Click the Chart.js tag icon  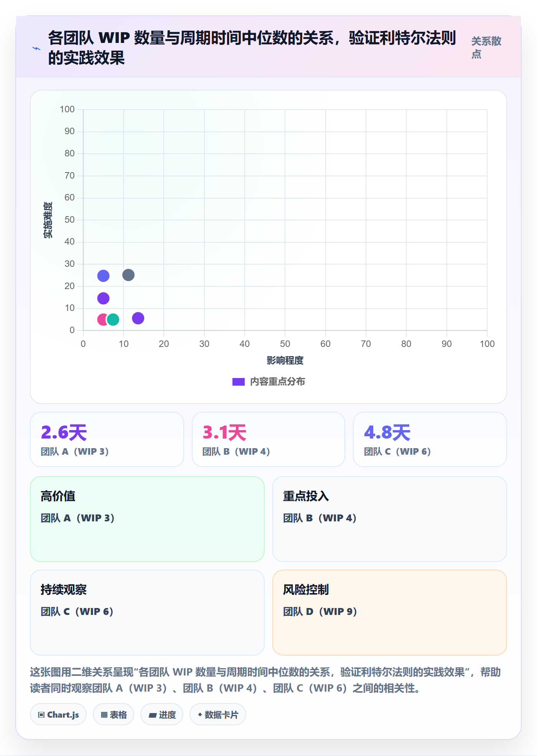point(41,715)
